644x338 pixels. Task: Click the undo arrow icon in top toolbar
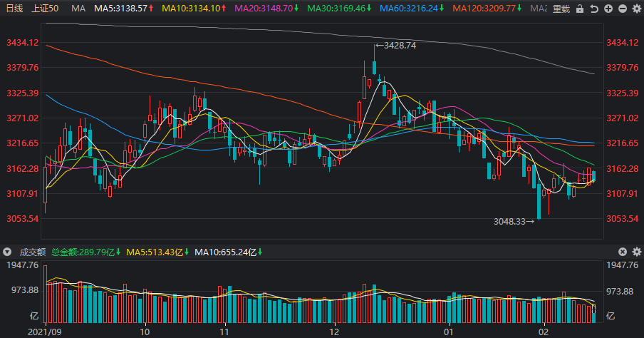(594, 9)
